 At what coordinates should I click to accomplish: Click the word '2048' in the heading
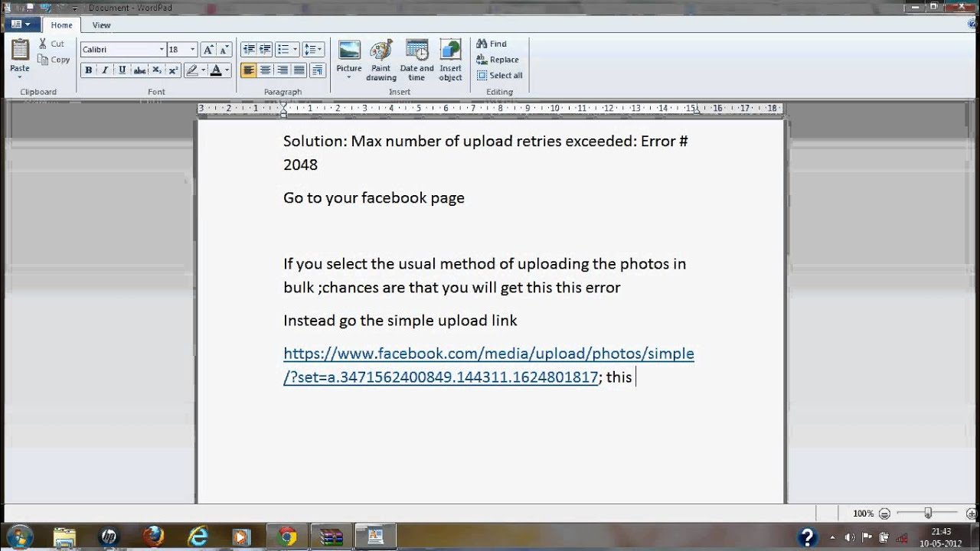pos(300,165)
